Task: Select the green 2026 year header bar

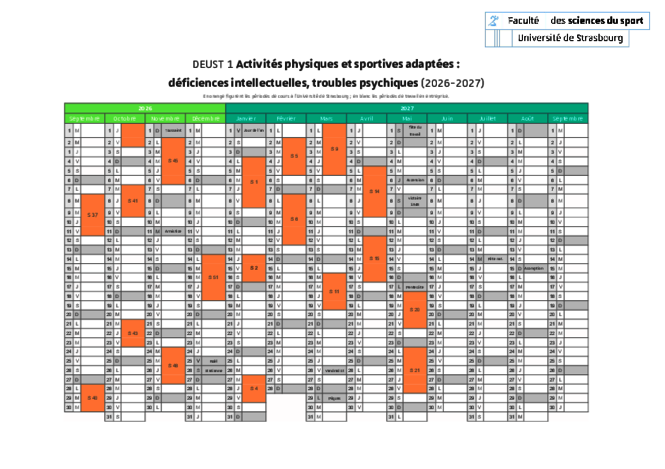Action: click(144, 107)
